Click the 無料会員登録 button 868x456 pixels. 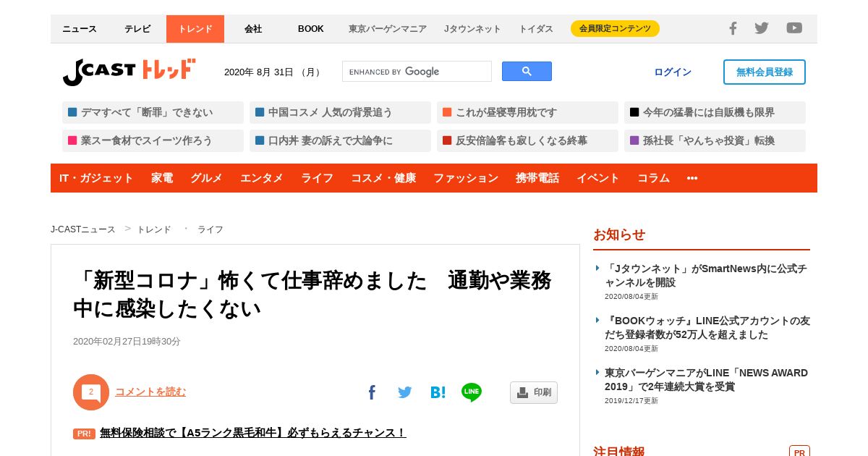point(765,72)
